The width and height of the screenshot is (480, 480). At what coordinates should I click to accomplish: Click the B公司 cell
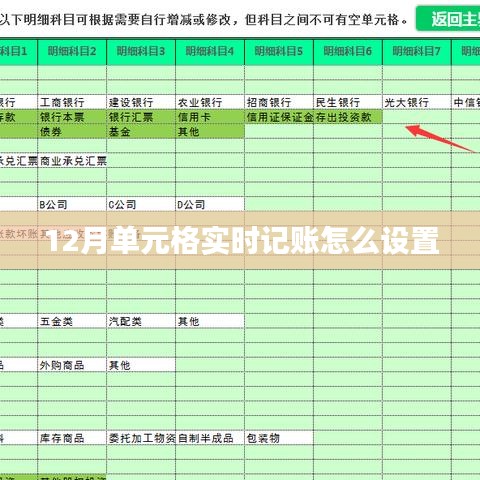point(72,204)
